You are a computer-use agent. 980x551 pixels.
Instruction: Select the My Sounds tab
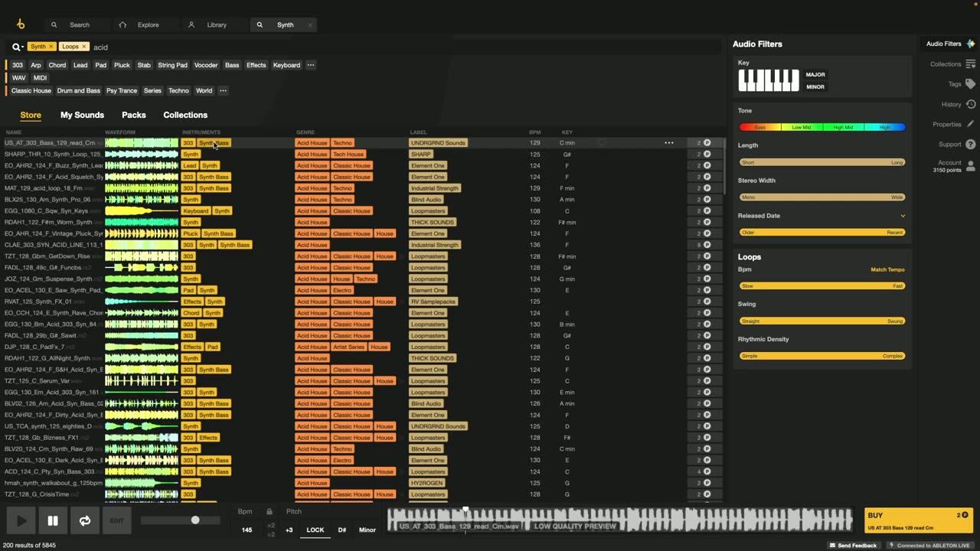click(x=82, y=115)
